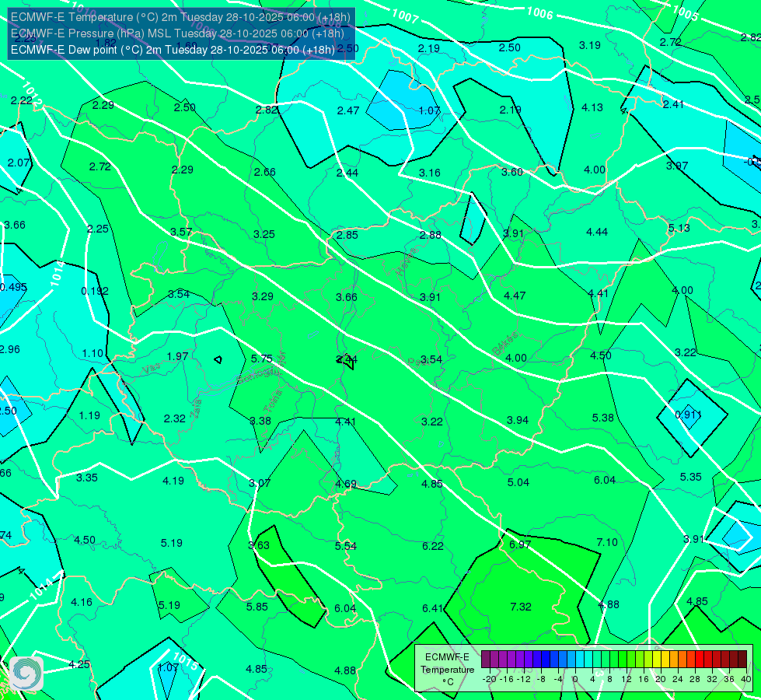The image size is (761, 700).
Task: Click the 1007 isobar pressure label
Action: pos(405,16)
